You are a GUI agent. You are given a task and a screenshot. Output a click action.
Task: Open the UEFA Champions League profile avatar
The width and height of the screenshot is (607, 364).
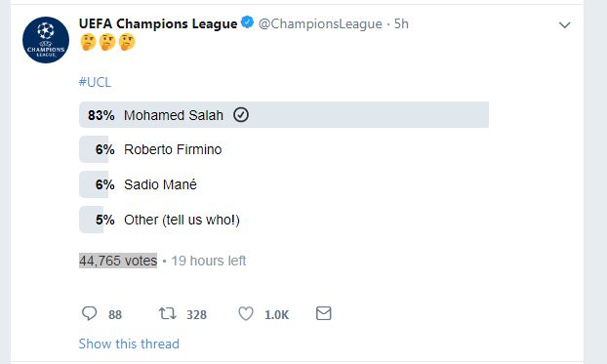(46, 40)
